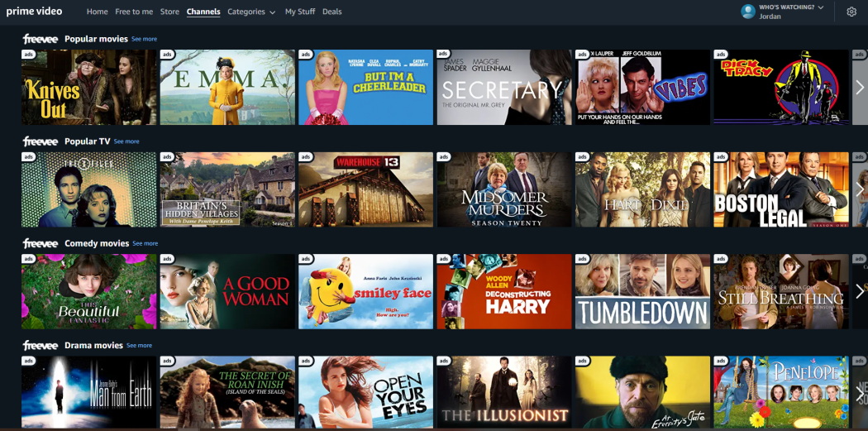Click the Popular movies row heading
This screenshot has height=431, width=868.
(97, 39)
